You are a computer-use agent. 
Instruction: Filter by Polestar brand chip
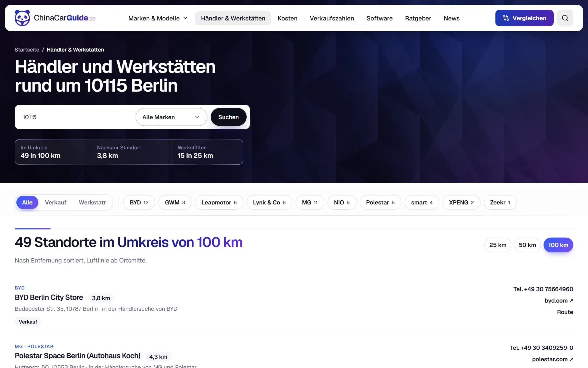point(380,202)
